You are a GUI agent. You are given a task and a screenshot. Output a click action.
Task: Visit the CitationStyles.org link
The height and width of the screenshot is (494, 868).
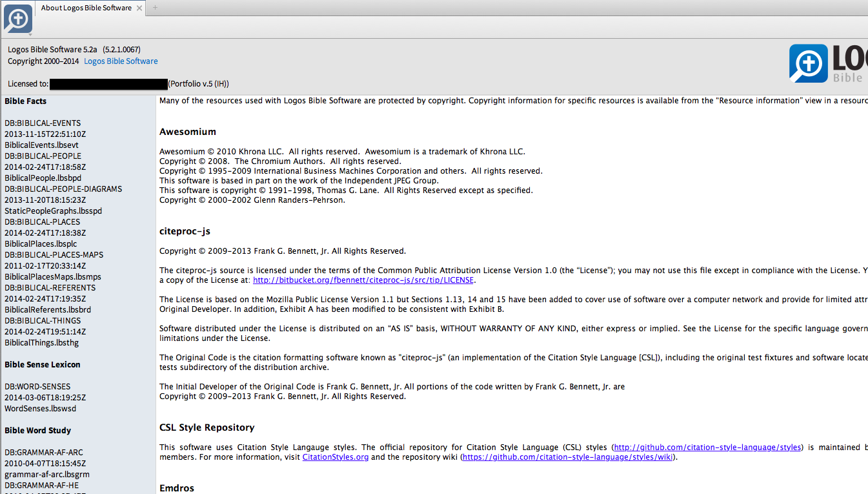tap(336, 457)
